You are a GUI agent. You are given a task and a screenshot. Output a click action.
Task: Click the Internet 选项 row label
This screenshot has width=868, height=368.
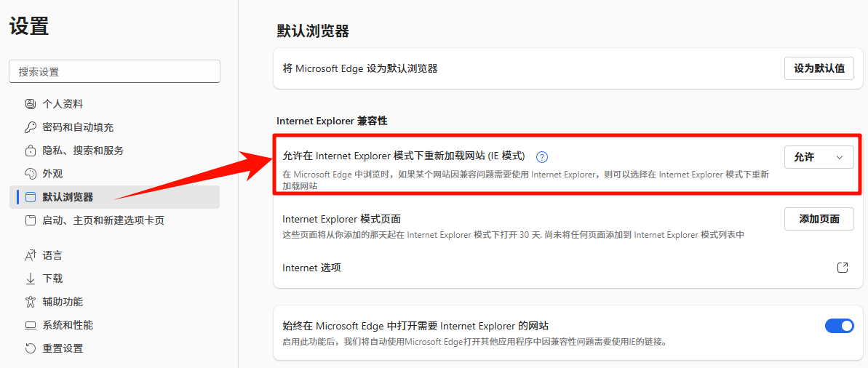point(311,268)
